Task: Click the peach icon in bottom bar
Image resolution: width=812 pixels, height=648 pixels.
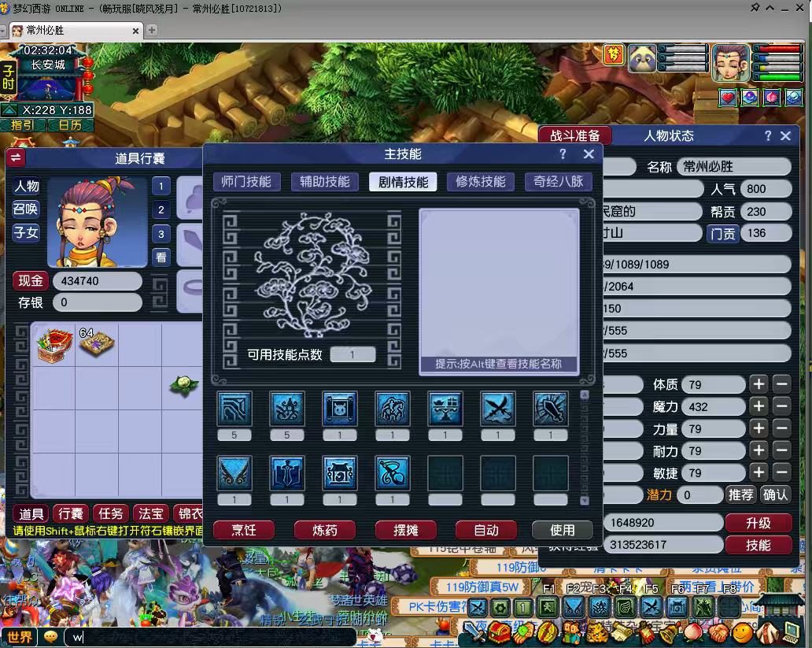Action: (694, 633)
